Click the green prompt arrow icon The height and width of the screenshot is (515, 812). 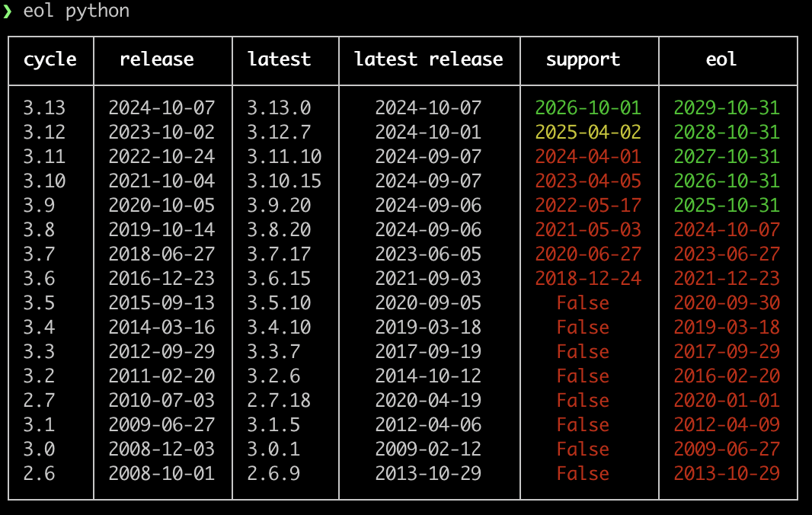click(x=8, y=11)
